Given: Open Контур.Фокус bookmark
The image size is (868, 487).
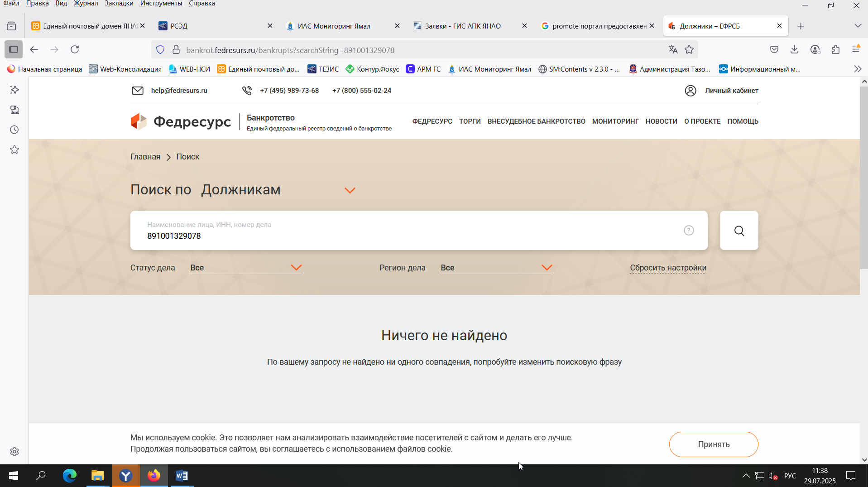Looking at the screenshot, I should tap(373, 69).
